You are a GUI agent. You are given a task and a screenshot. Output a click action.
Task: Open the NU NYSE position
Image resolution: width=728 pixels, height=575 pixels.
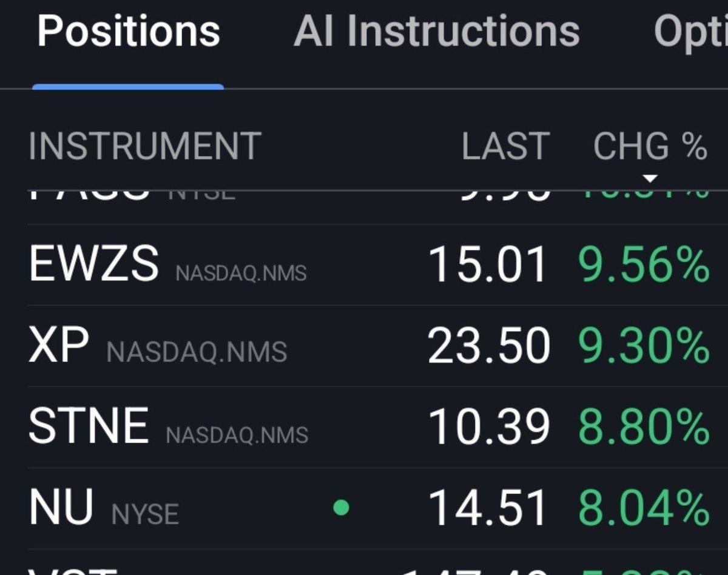click(x=369, y=508)
